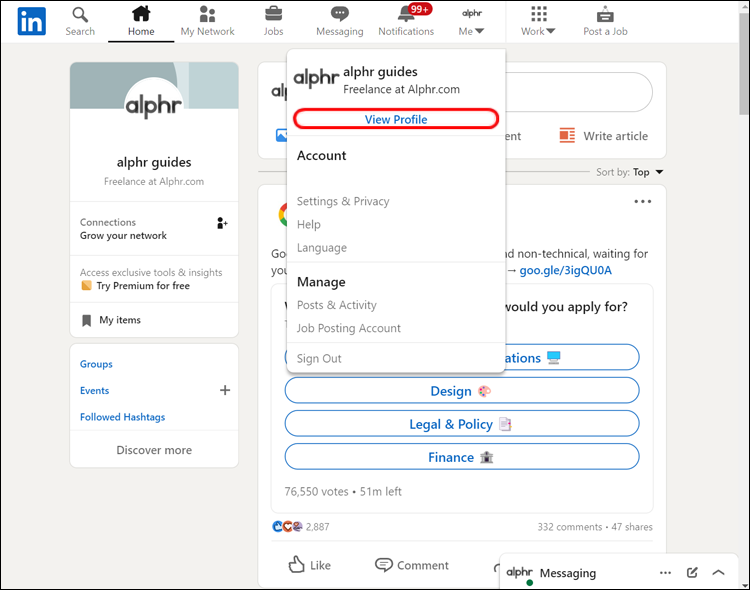750x590 pixels.
Task: Open Messaging speech bubble icon
Action: tap(340, 13)
